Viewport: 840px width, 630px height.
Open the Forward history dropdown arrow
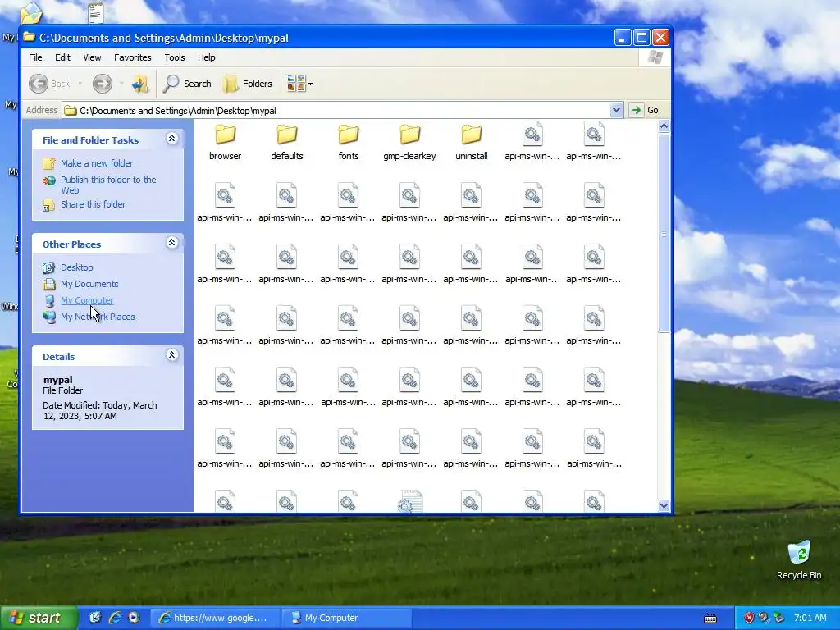click(x=121, y=84)
